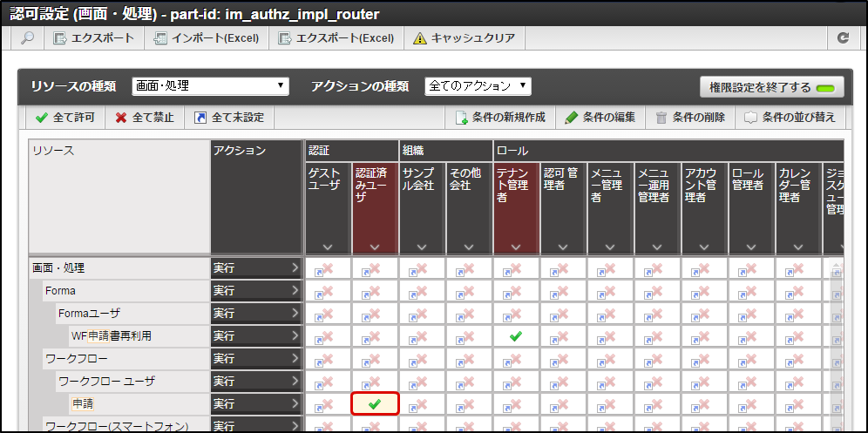Click 全て未設定 icon button
868x433 pixels.
[x=229, y=118]
